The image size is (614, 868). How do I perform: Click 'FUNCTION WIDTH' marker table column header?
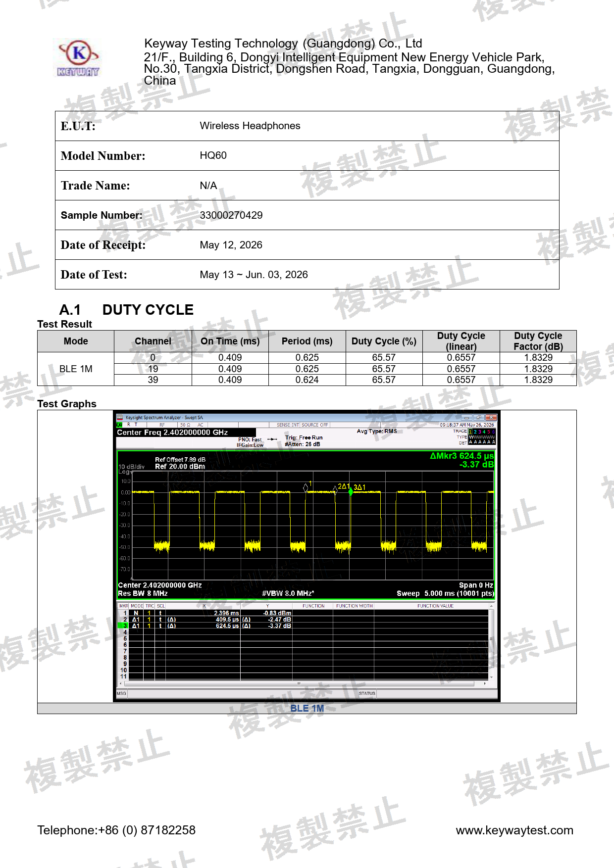click(355, 606)
